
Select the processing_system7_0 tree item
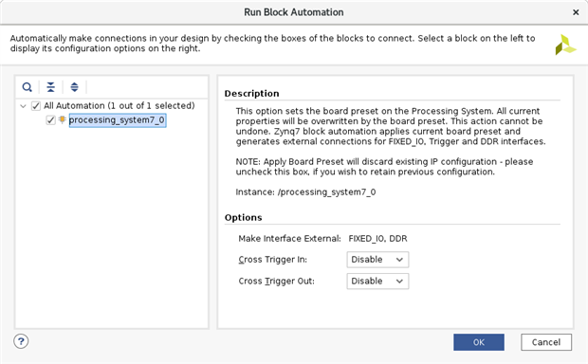click(x=117, y=120)
